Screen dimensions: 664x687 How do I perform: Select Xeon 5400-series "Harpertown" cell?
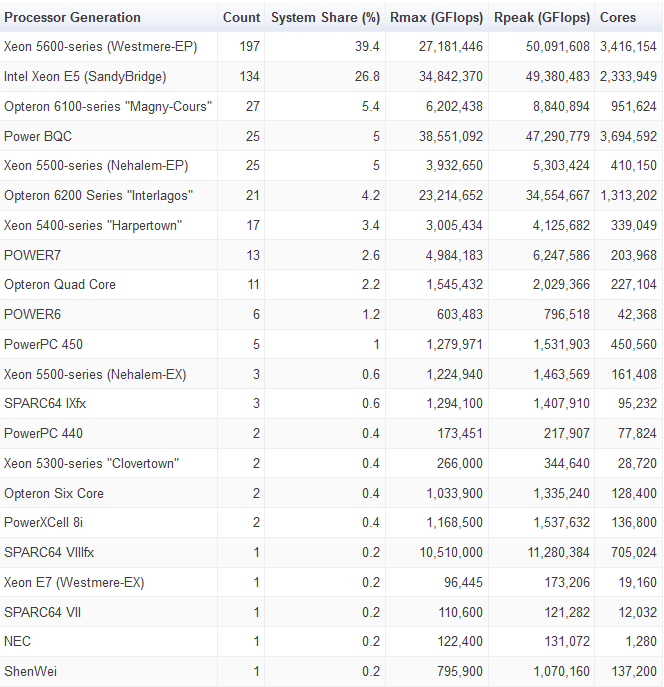93,225
